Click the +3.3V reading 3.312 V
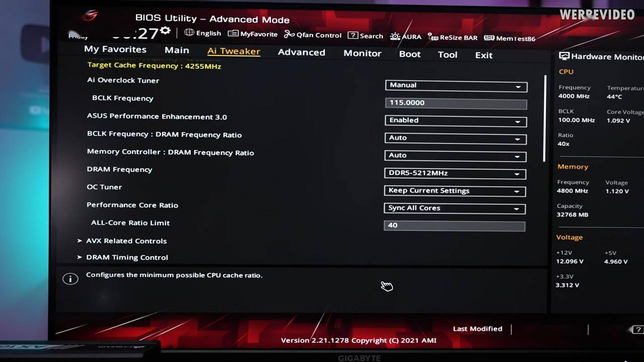The height and width of the screenshot is (362, 644). pos(568,285)
